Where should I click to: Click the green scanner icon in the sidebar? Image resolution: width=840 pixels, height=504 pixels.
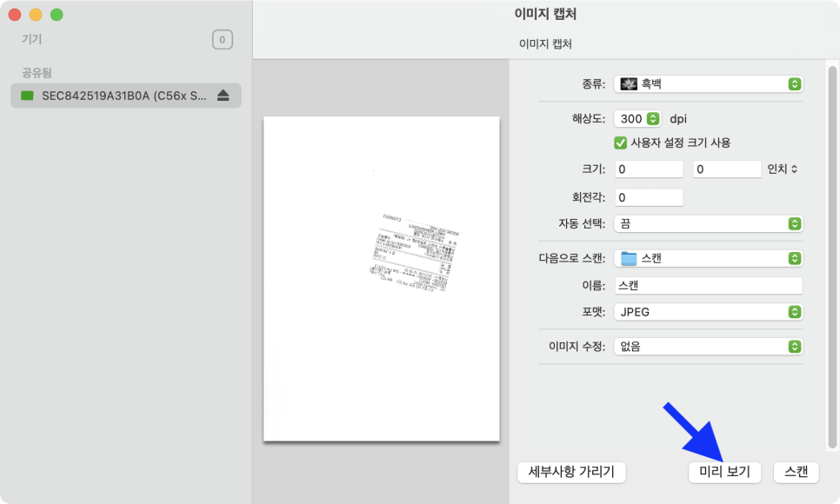[x=27, y=96]
